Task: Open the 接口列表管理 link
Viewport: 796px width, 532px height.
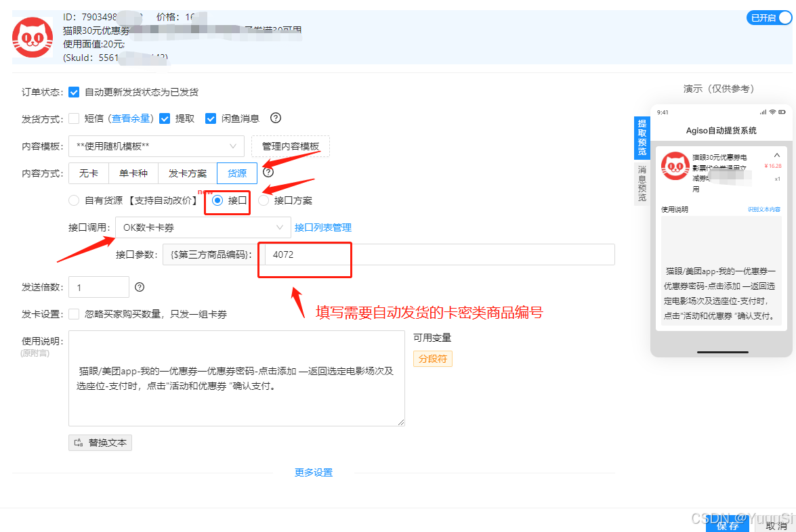Action: coord(323,227)
